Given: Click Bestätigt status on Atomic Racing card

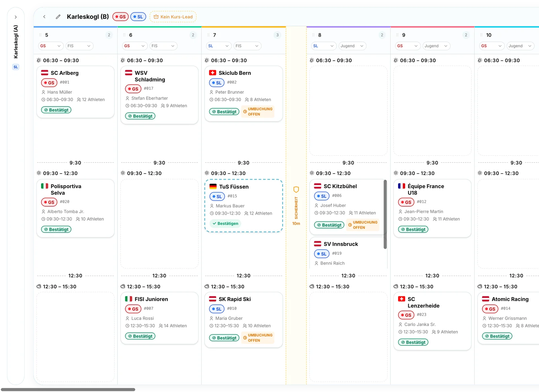Looking at the screenshot, I should pos(497,336).
